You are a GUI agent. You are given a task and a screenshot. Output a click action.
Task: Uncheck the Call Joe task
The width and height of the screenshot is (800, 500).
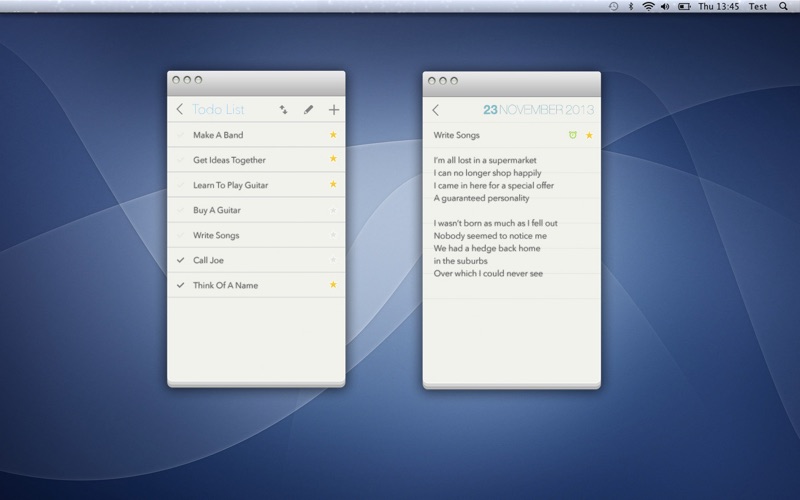[180, 260]
